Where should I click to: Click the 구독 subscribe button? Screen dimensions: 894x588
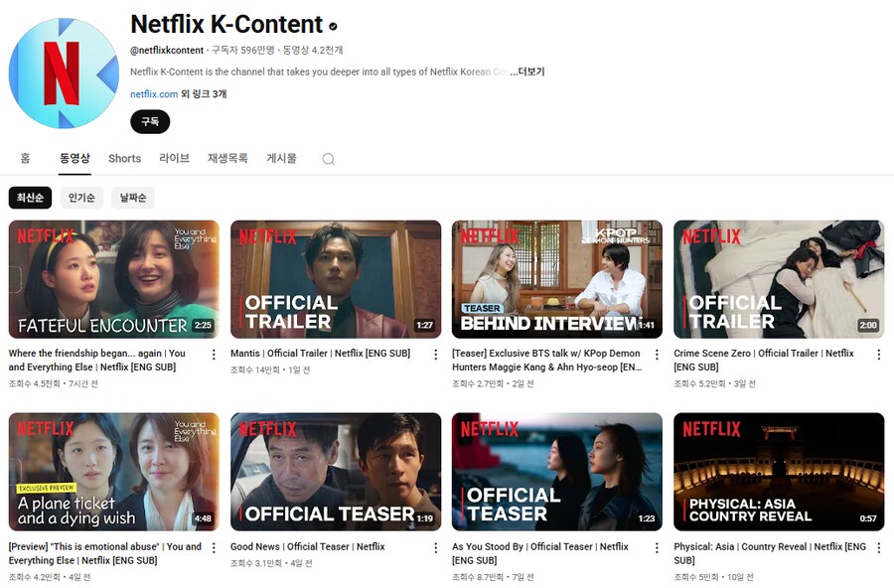coord(150,121)
